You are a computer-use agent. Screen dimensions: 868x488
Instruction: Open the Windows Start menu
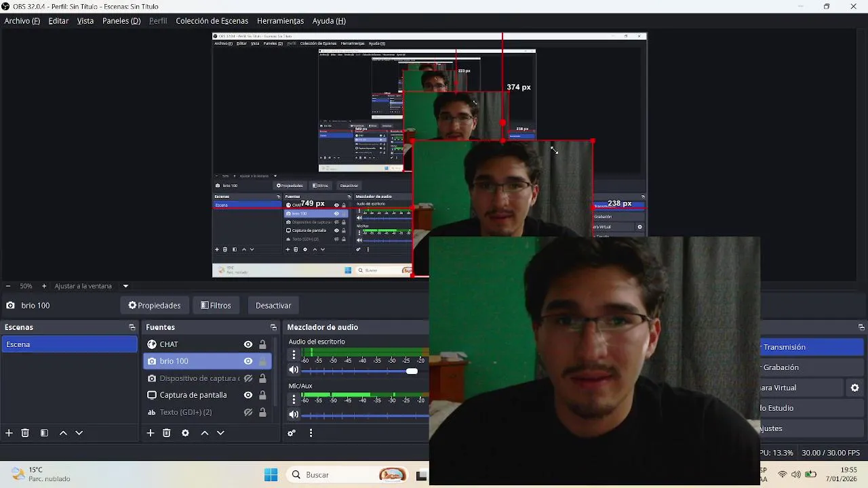click(271, 474)
